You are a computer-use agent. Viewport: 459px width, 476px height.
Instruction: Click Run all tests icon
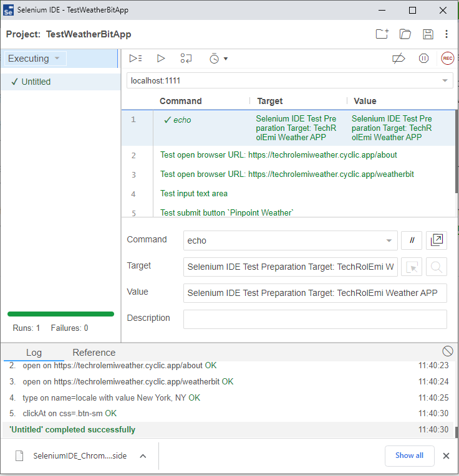click(135, 59)
